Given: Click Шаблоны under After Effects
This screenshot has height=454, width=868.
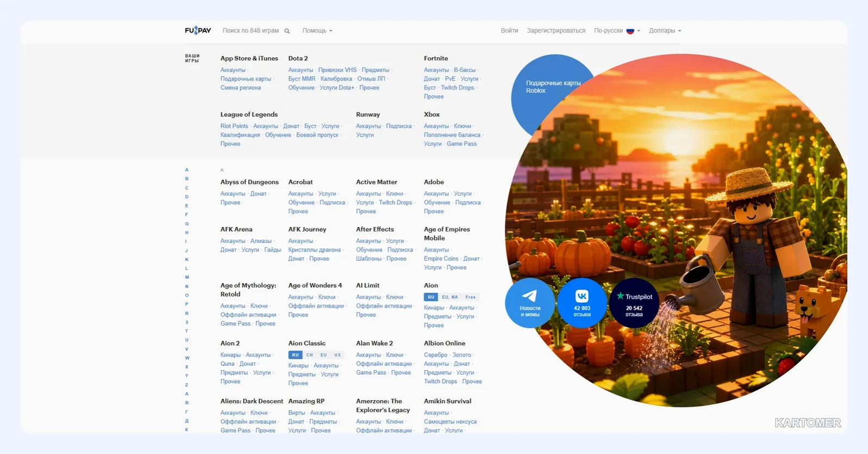Looking at the screenshot, I should coord(369,259).
